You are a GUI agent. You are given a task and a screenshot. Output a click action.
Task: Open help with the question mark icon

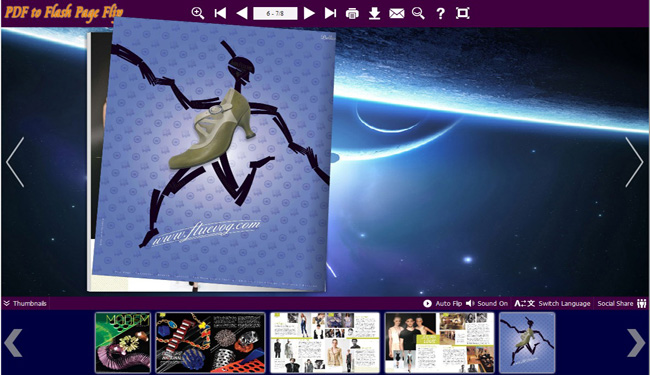tap(441, 14)
